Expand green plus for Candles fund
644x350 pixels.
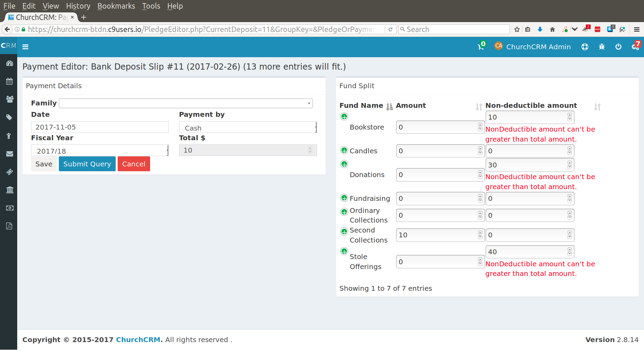(344, 151)
